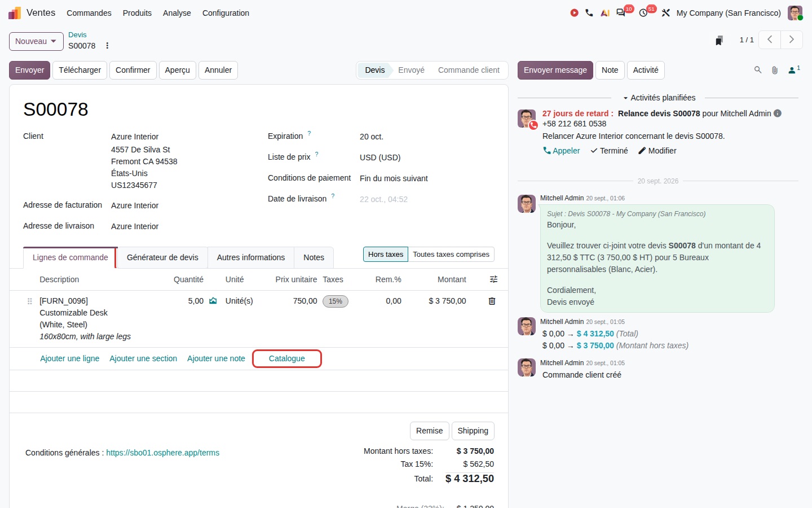Click the Shipping button
The height and width of the screenshot is (508, 812).
tap(473, 431)
